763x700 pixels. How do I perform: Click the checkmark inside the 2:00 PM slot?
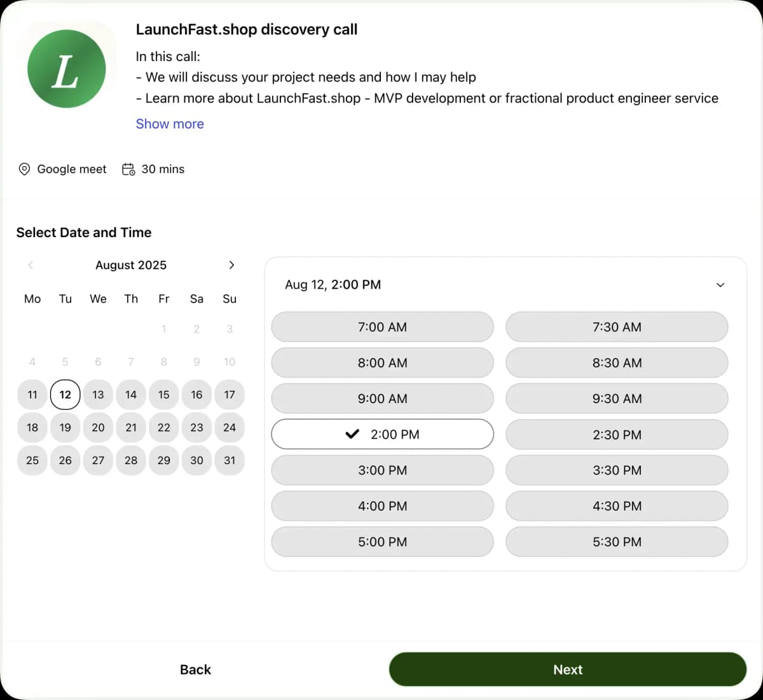352,434
